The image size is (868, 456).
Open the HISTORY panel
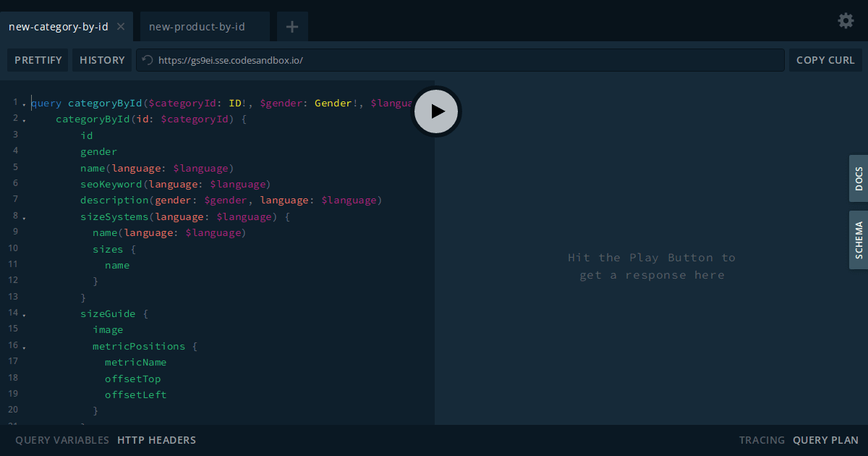tap(102, 60)
